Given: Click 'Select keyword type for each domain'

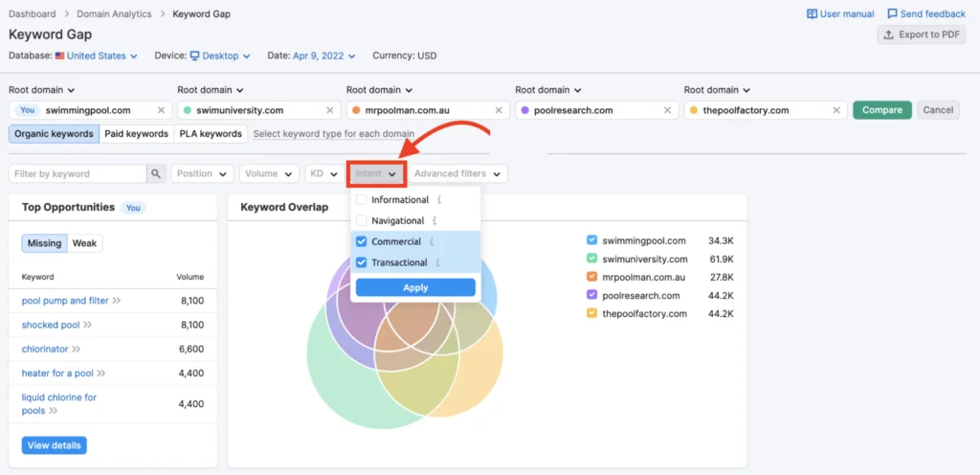Looking at the screenshot, I should [x=334, y=134].
